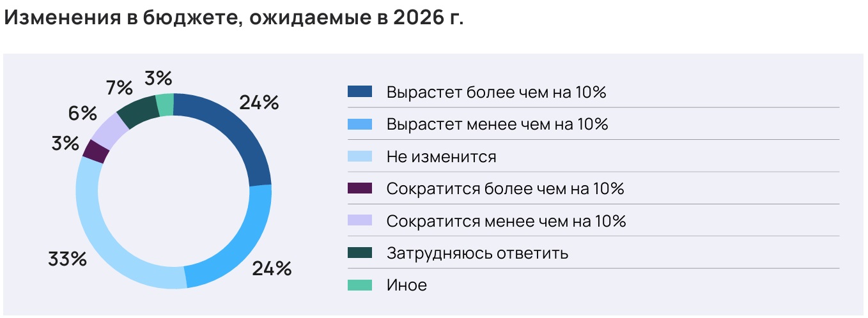Select the pale blue «Не изменится» swatch
Screen dimensions: 868x318
pos(360,156)
